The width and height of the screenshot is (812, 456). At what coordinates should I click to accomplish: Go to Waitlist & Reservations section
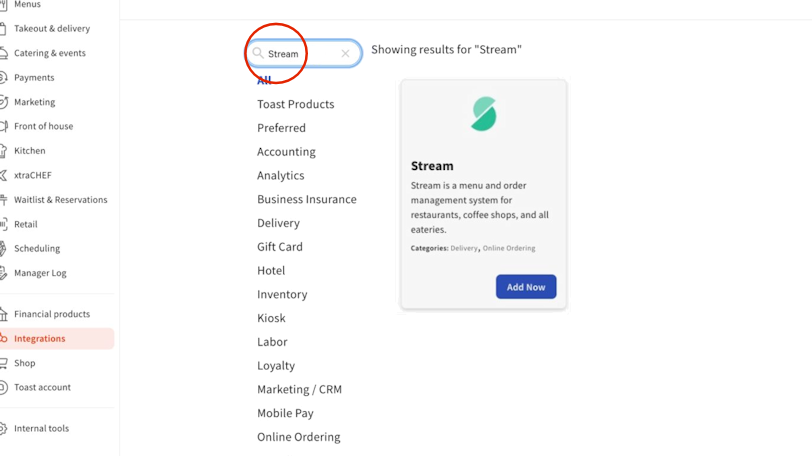click(60, 200)
